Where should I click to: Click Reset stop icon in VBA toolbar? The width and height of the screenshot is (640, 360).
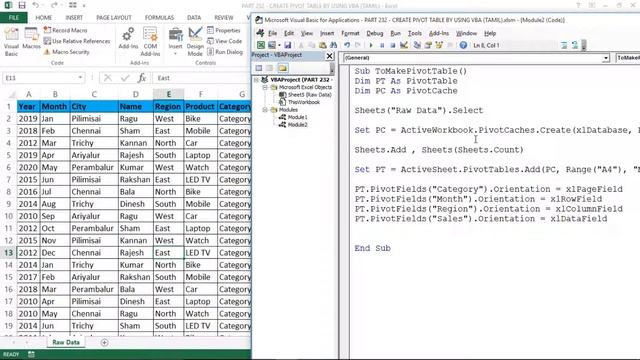point(393,45)
